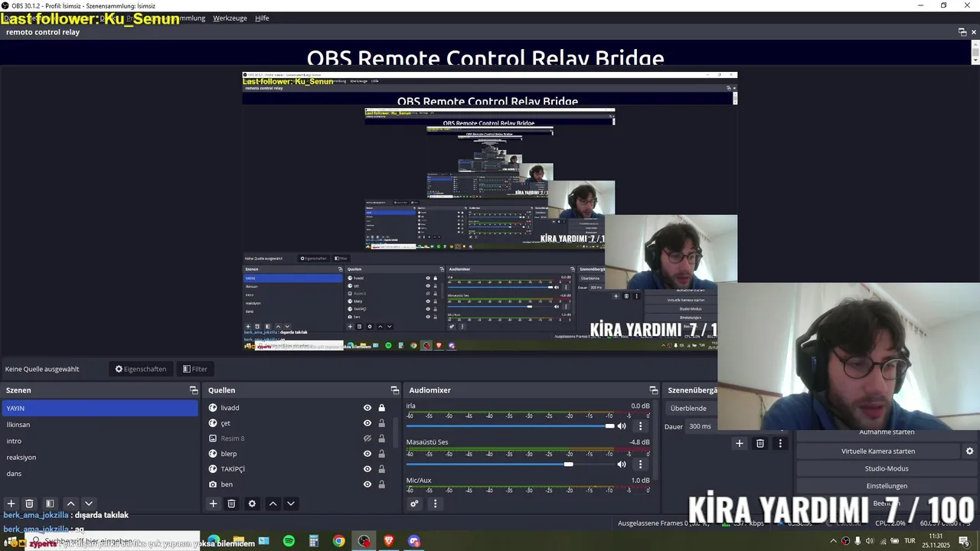
Task: Select the YAYIN scene
Action: point(100,409)
